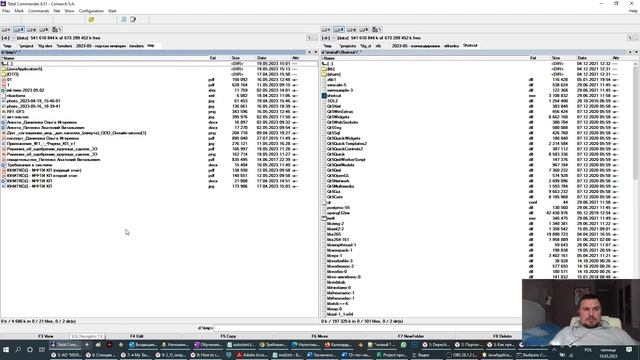
Task: Select drive k in left panel
Action: point(44,29)
